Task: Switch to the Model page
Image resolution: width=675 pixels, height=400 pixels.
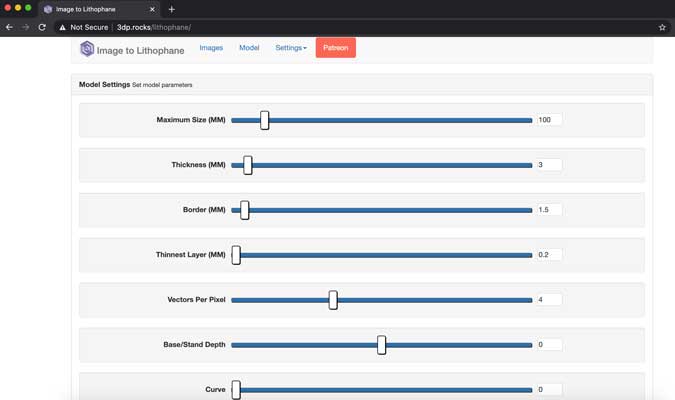Action: tap(249, 48)
